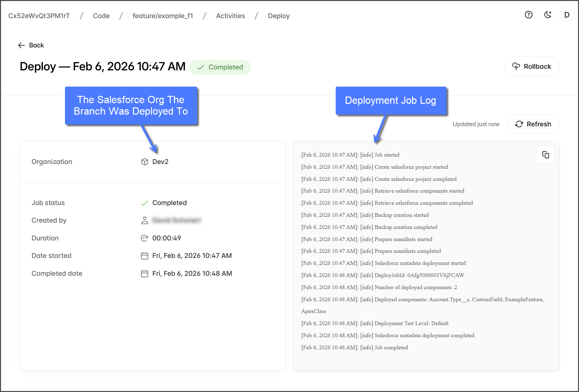Click the Created by user icon
This screenshot has width=579, height=392.
[x=145, y=220]
